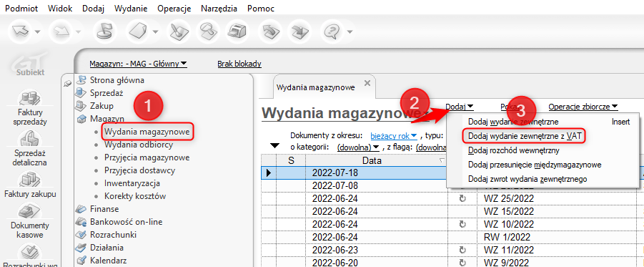Close the Wydania magazynowe tab
644x267 pixels.
coord(367,83)
